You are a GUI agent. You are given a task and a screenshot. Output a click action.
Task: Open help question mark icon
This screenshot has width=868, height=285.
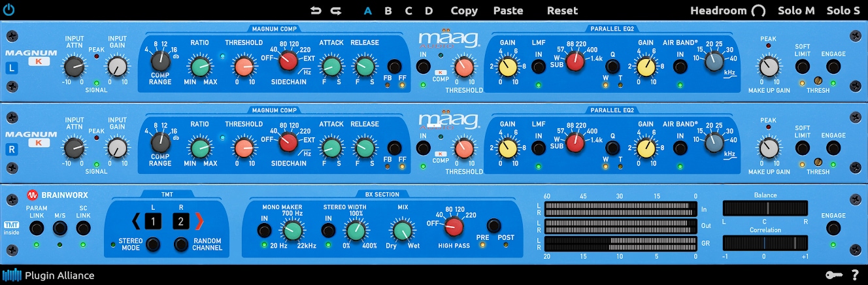pos(855,275)
